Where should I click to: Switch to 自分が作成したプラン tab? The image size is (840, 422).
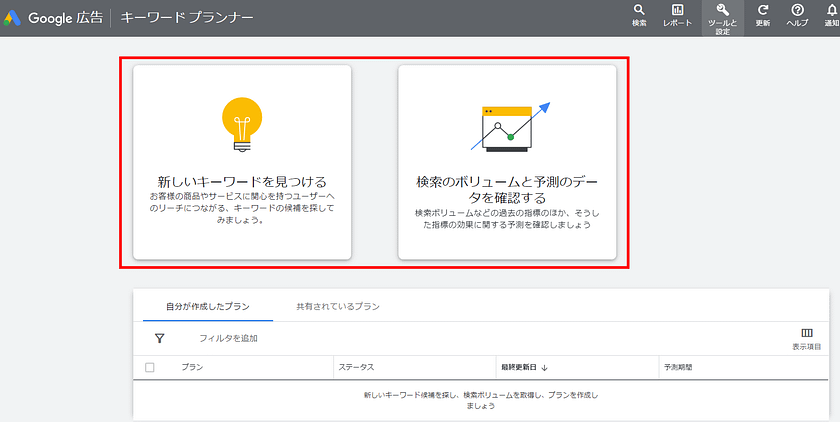tap(207, 306)
